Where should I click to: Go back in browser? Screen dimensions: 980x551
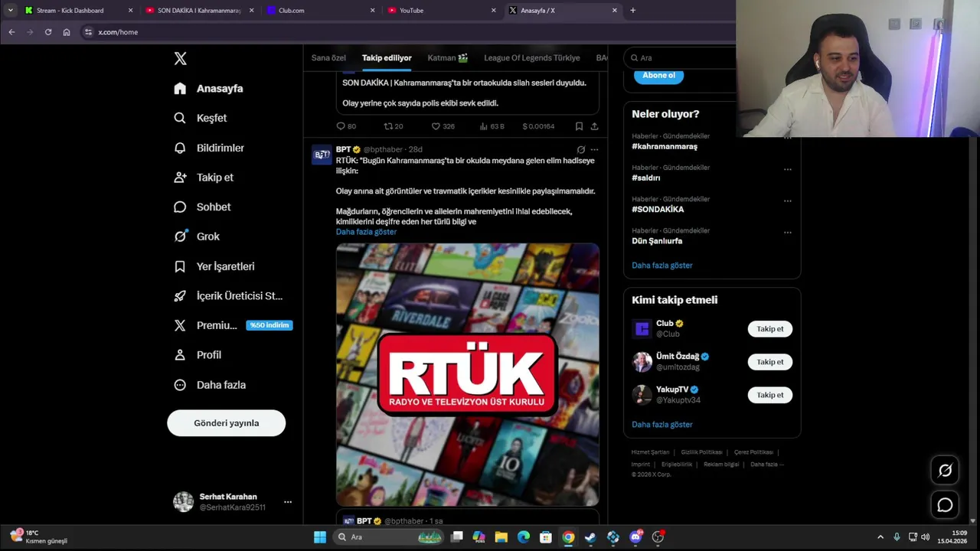pos(11,32)
